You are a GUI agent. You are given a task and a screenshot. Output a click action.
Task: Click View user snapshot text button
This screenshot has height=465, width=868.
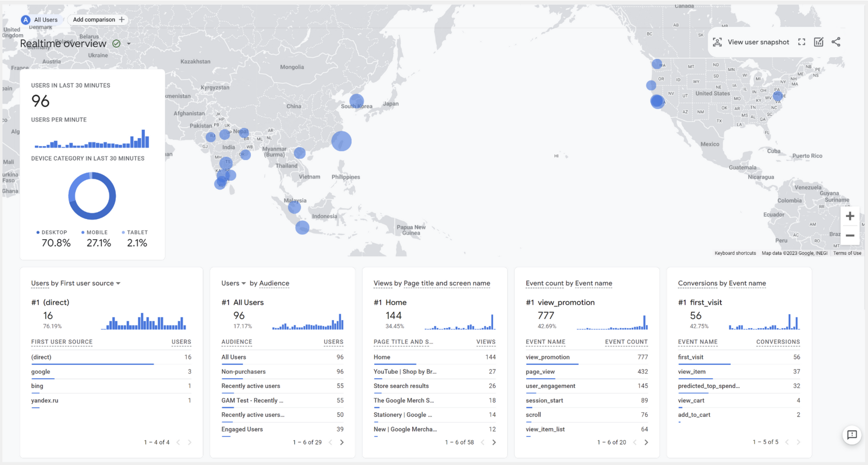coord(758,42)
